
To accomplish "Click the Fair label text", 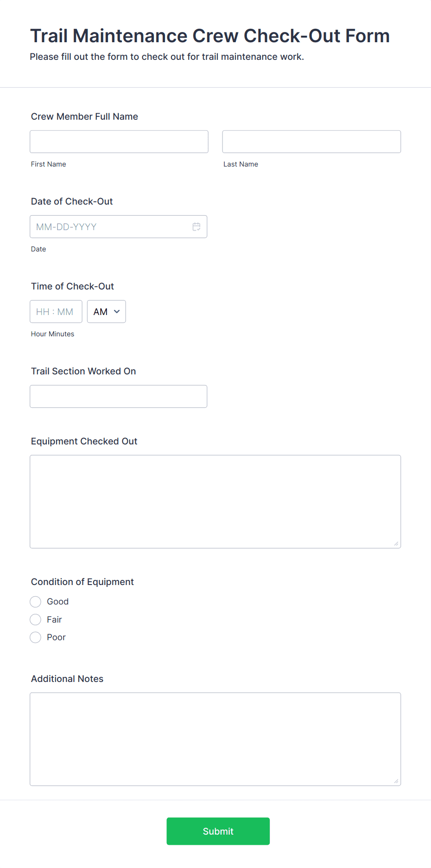I will (x=54, y=620).
